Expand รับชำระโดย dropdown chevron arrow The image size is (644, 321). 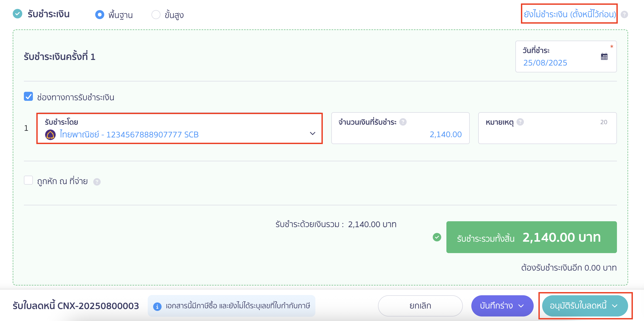pos(312,133)
